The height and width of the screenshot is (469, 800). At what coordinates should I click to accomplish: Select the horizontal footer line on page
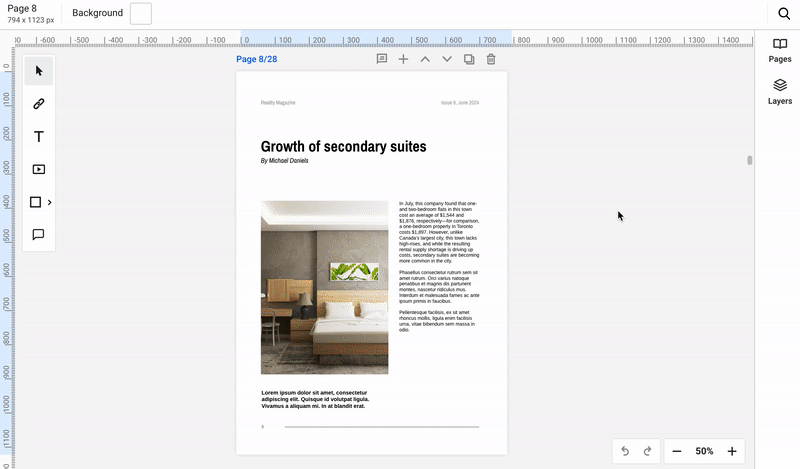point(382,427)
